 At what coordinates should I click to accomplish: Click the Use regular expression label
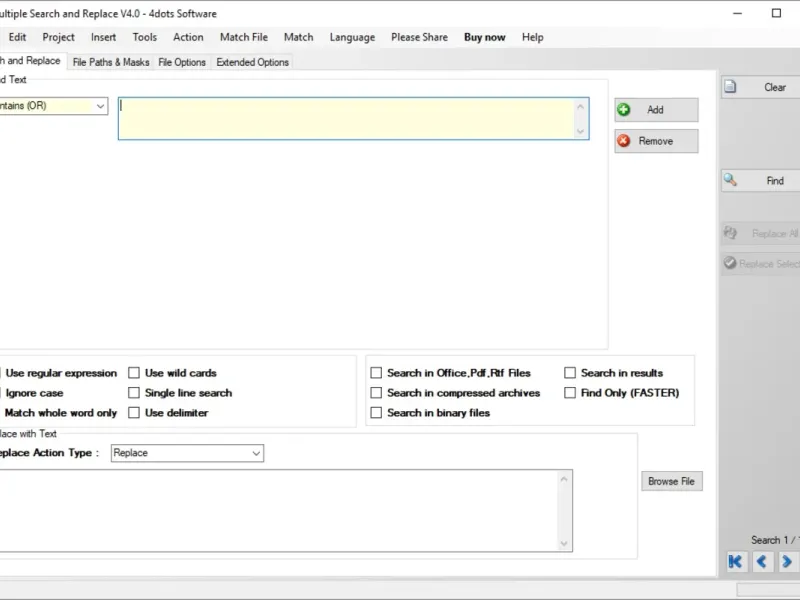click(x=61, y=373)
